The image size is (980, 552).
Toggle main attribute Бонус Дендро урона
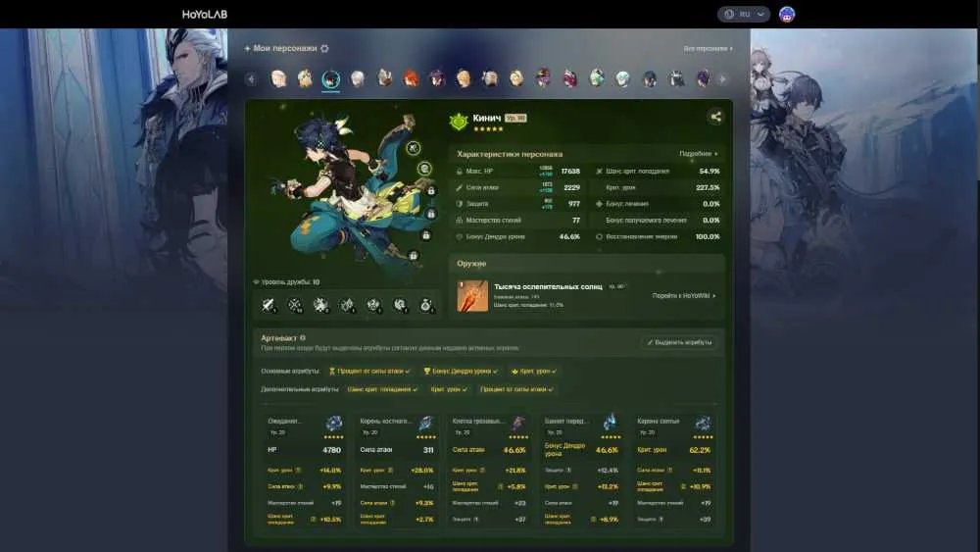[x=461, y=372]
